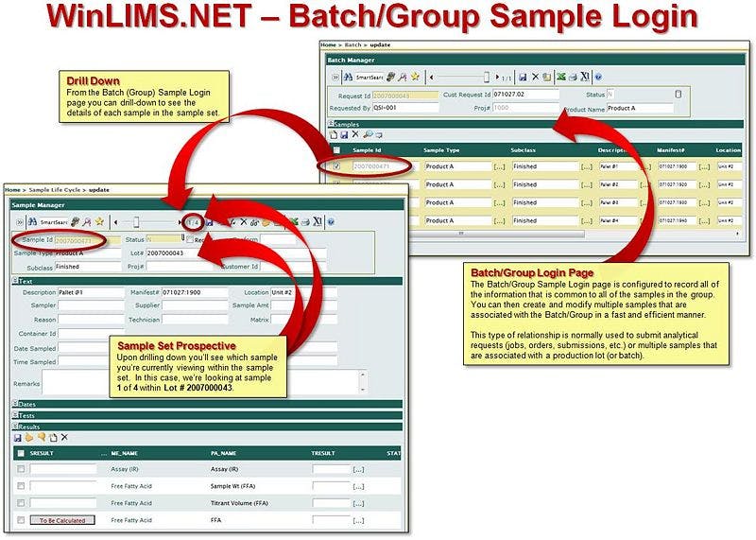The image size is (756, 540).
Task: Open lookup [...] beside Assay (IR) TRESULT
Action: pyautogui.click(x=358, y=469)
